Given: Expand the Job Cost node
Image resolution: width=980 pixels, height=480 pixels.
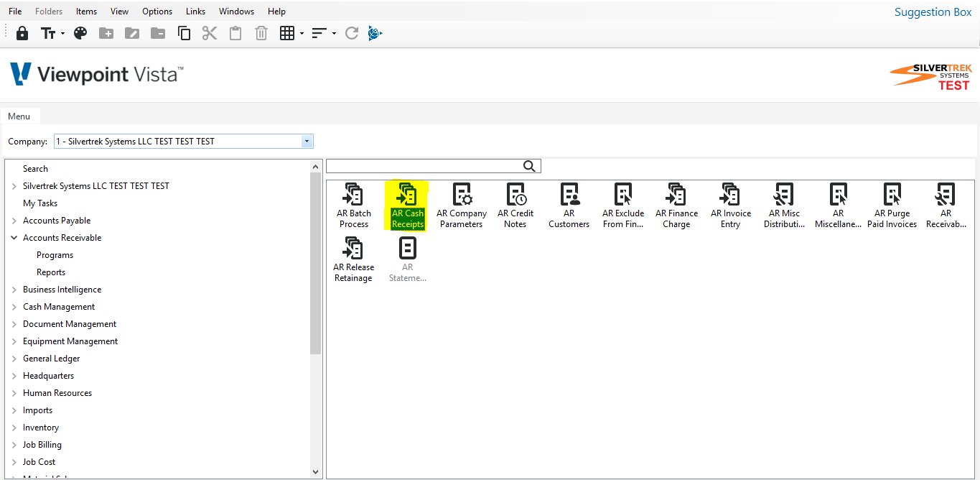Looking at the screenshot, I should [x=14, y=462].
